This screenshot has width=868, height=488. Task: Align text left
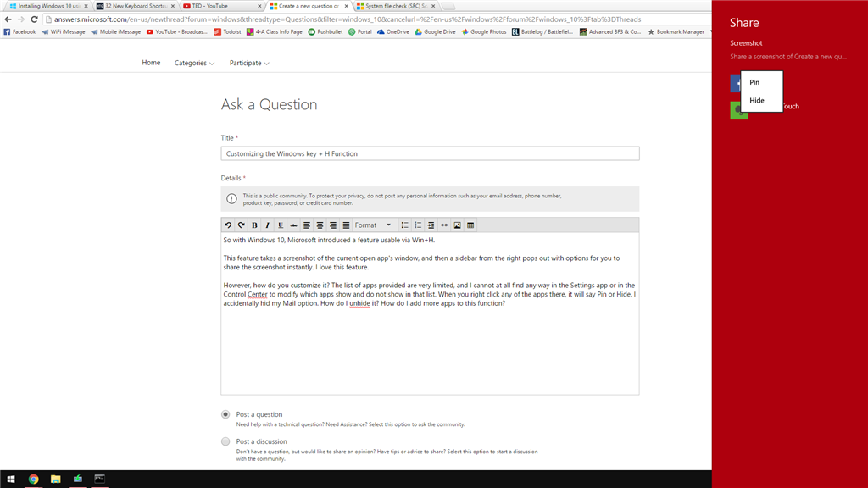(x=307, y=225)
